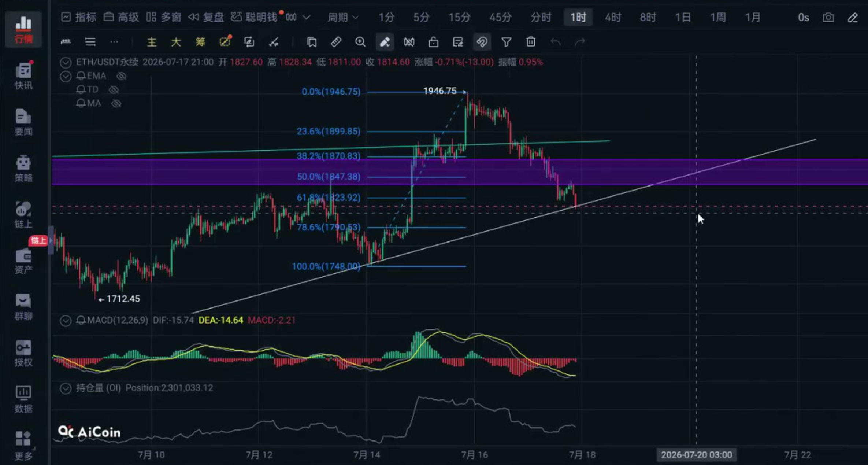Open the 周期 period dropdown
The height and width of the screenshot is (465, 868).
point(342,17)
